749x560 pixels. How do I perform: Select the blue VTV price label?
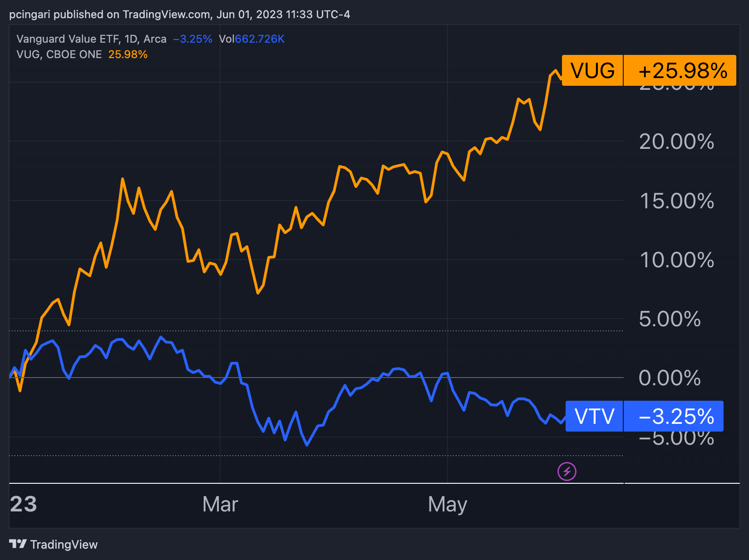click(594, 416)
